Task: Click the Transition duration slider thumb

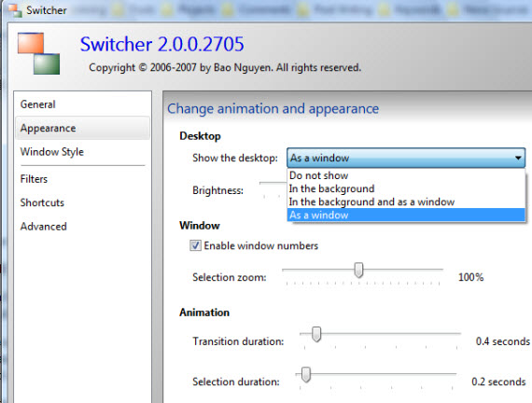Action: coord(316,334)
